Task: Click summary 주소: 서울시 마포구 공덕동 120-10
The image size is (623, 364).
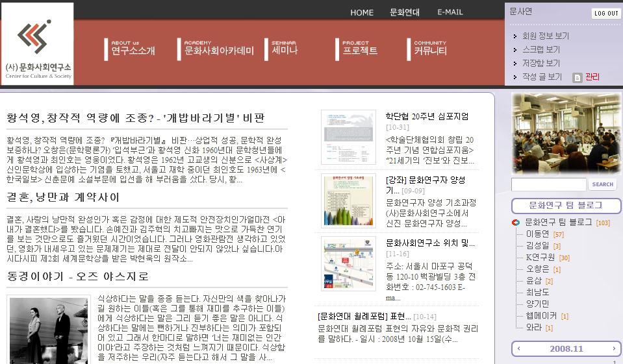Action: [431, 282]
